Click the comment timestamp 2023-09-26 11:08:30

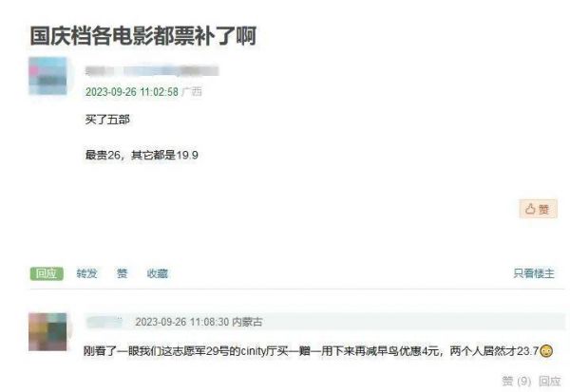click(x=182, y=322)
